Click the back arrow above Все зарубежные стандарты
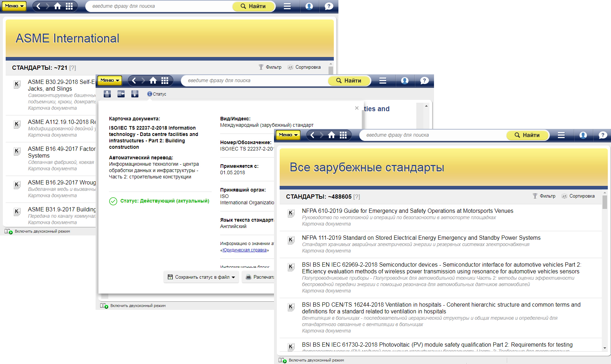611x364 pixels. (x=312, y=135)
